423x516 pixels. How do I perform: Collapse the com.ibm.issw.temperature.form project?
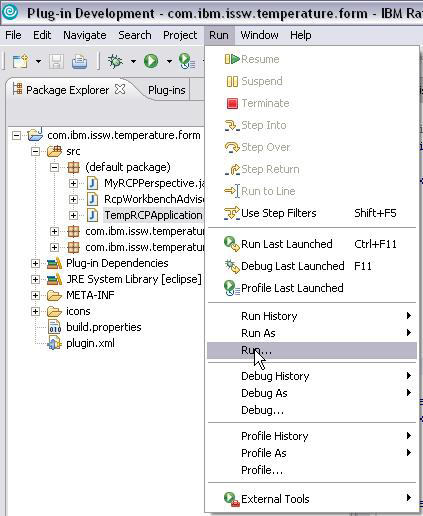(x=16, y=135)
